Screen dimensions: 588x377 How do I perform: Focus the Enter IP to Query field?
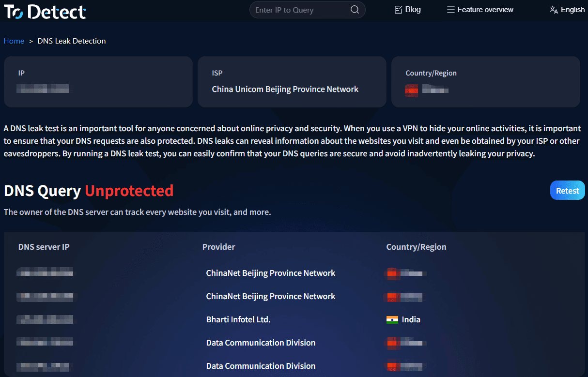coord(300,10)
